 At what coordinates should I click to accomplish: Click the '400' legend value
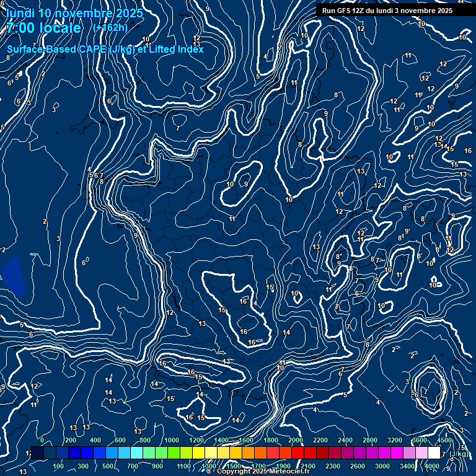[x=95, y=440]
